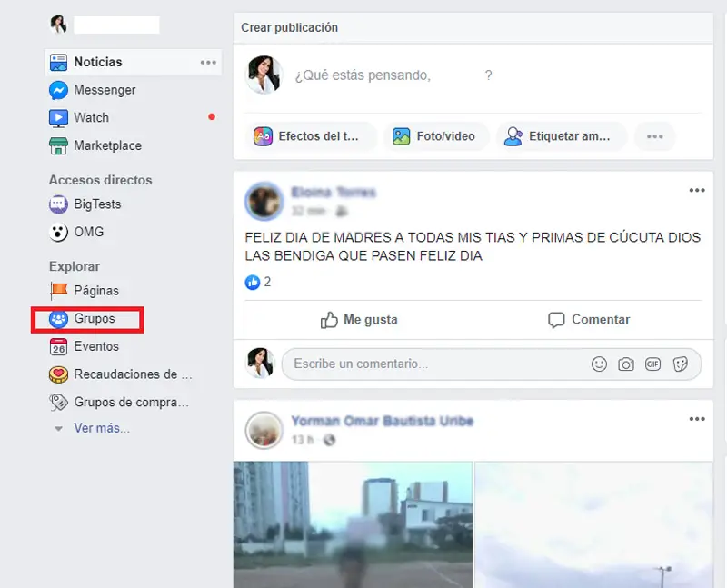Screen dimensions: 727x588
Task: Add a Foto/video to post
Action: (436, 136)
